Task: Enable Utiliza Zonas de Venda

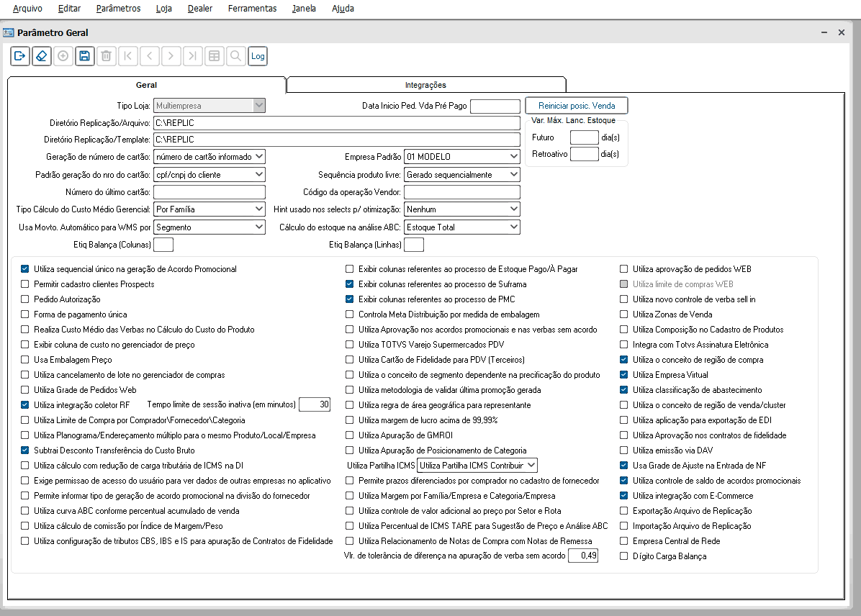Action: click(623, 314)
